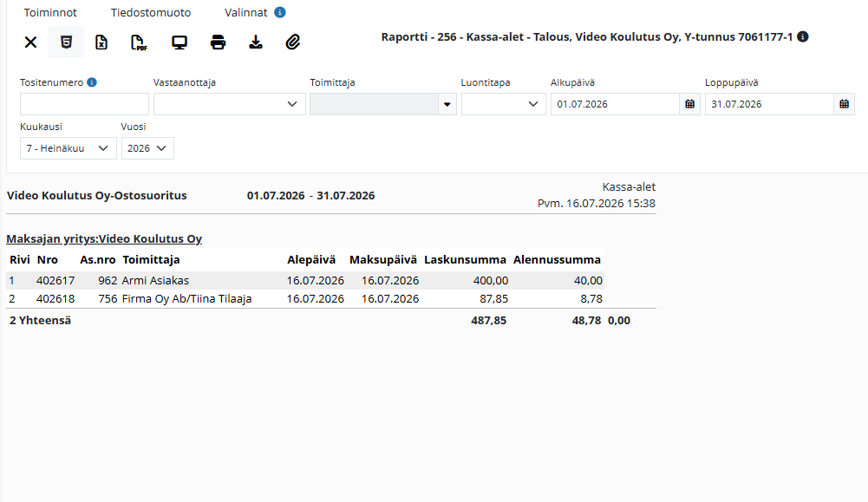Expand the Luontitapa dropdown
868x502 pixels.
[504, 104]
